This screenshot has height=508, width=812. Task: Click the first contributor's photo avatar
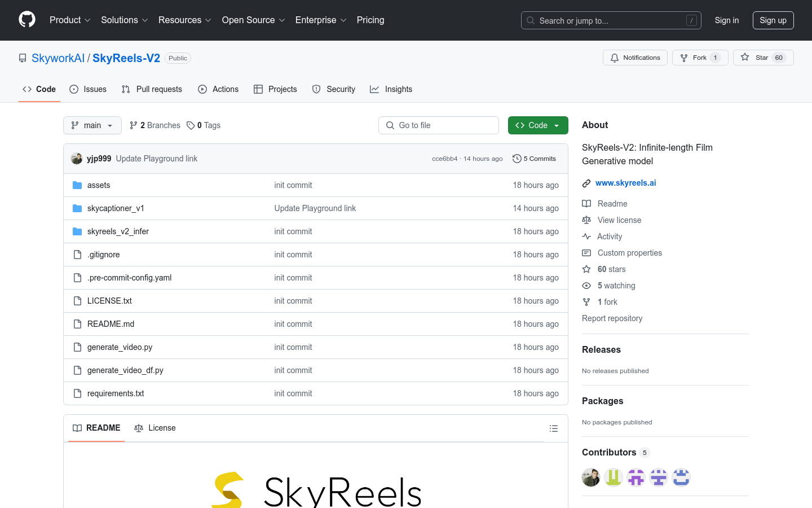point(591,478)
